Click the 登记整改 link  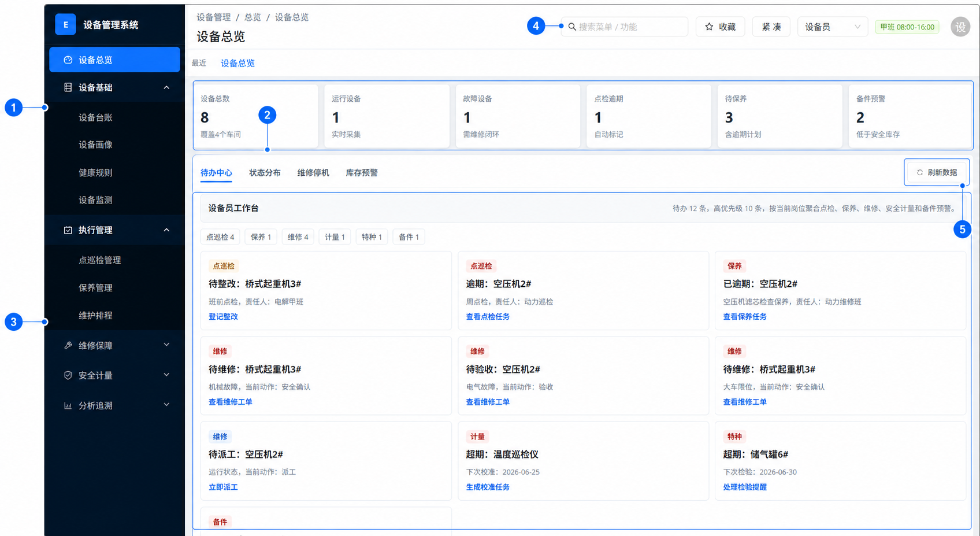[223, 317]
